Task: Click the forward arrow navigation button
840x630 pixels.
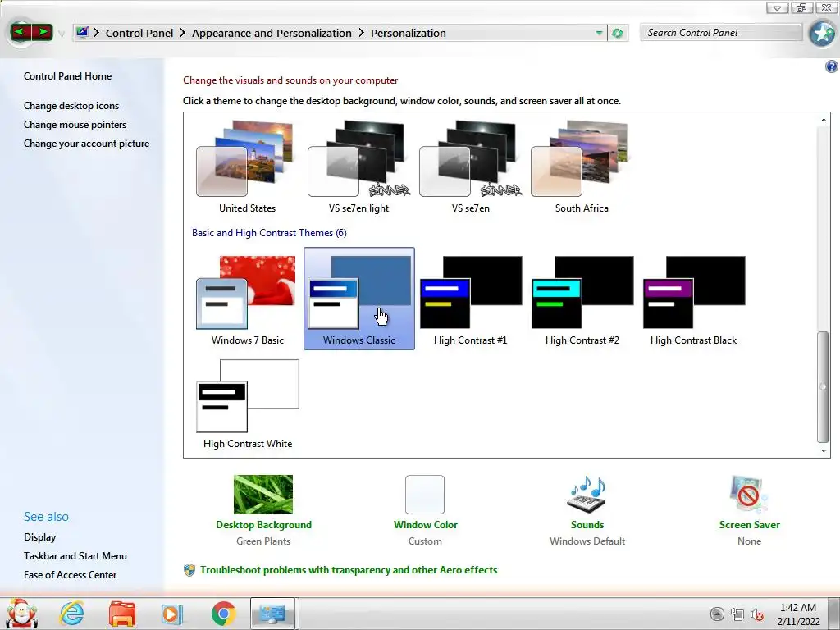Action: tap(43, 32)
